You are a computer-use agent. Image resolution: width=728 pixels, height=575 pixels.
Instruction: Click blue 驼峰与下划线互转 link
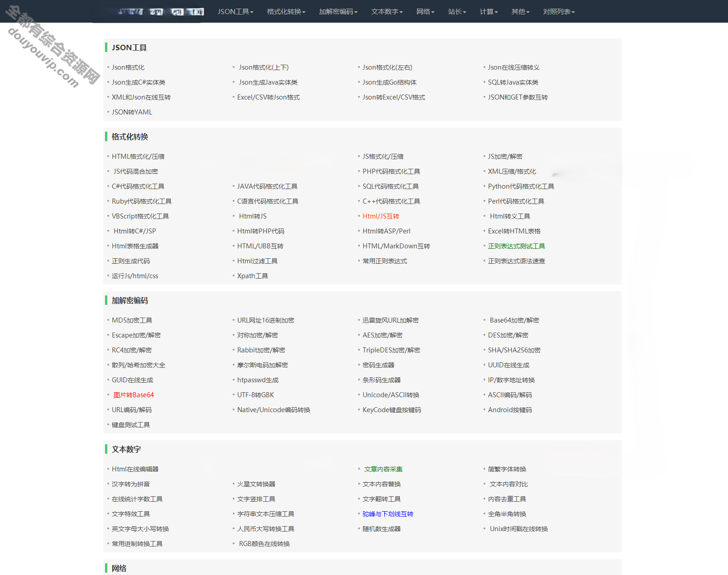point(388,514)
